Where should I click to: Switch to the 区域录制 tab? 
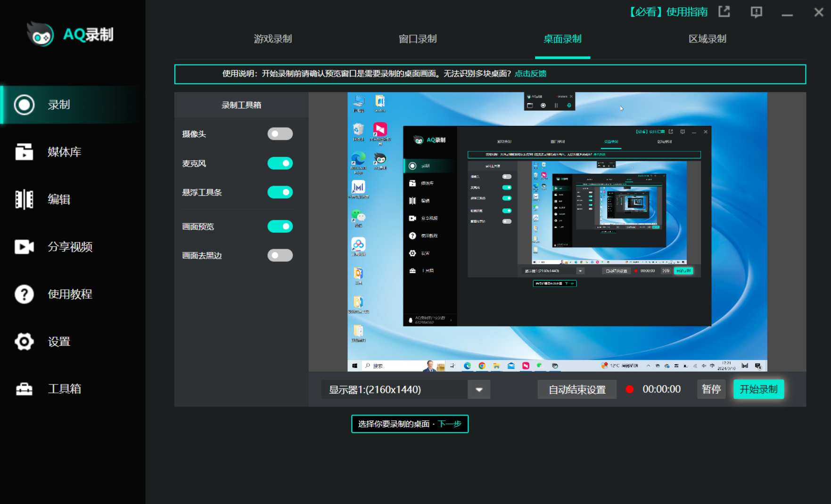[707, 39]
